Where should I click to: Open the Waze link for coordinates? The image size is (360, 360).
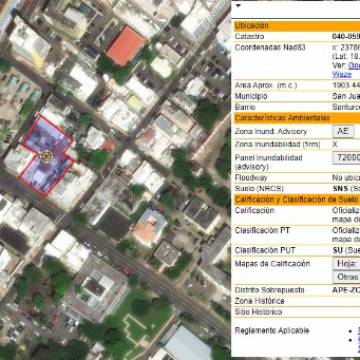[x=342, y=74]
